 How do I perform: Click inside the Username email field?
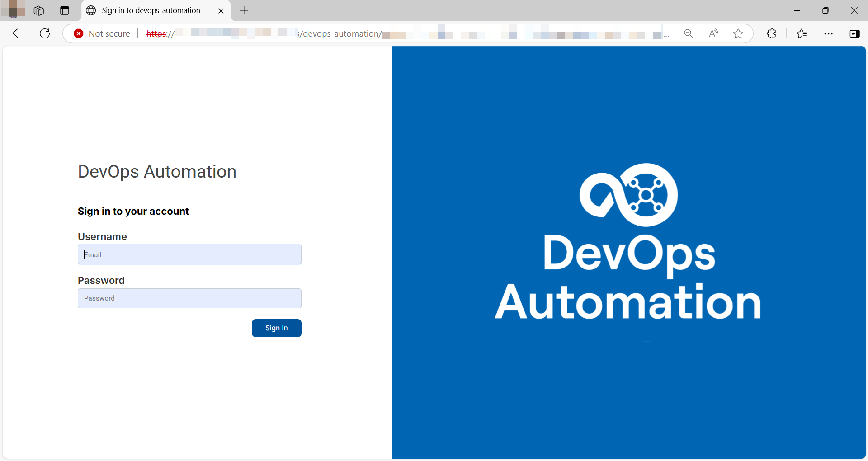pos(189,254)
